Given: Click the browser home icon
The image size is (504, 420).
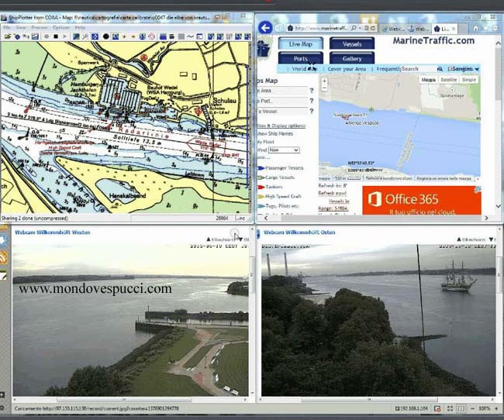Looking at the screenshot, I should click(476, 29).
